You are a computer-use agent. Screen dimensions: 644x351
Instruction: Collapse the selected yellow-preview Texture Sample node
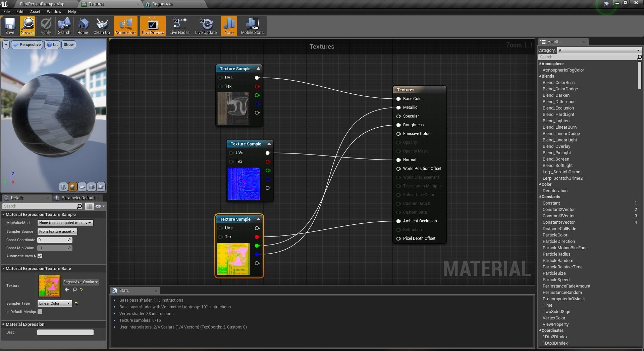click(258, 219)
